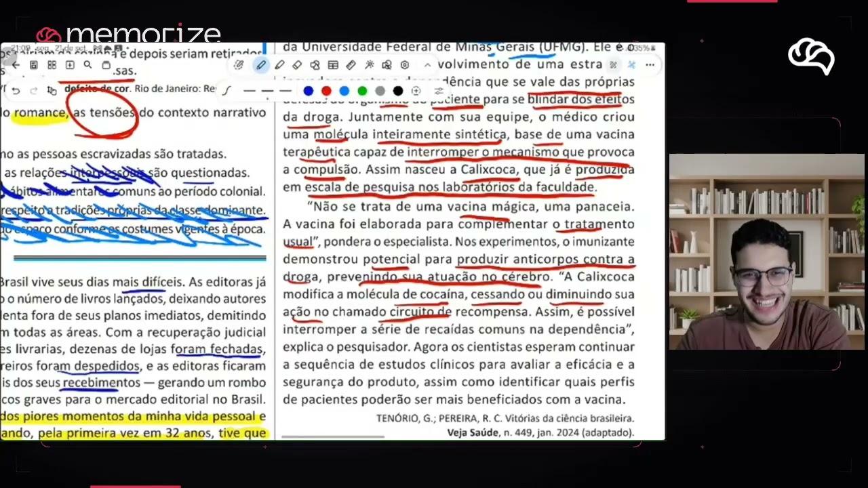Image resolution: width=868 pixels, height=488 pixels.
Task: Pick the dark blue pen color
Action: (309, 91)
